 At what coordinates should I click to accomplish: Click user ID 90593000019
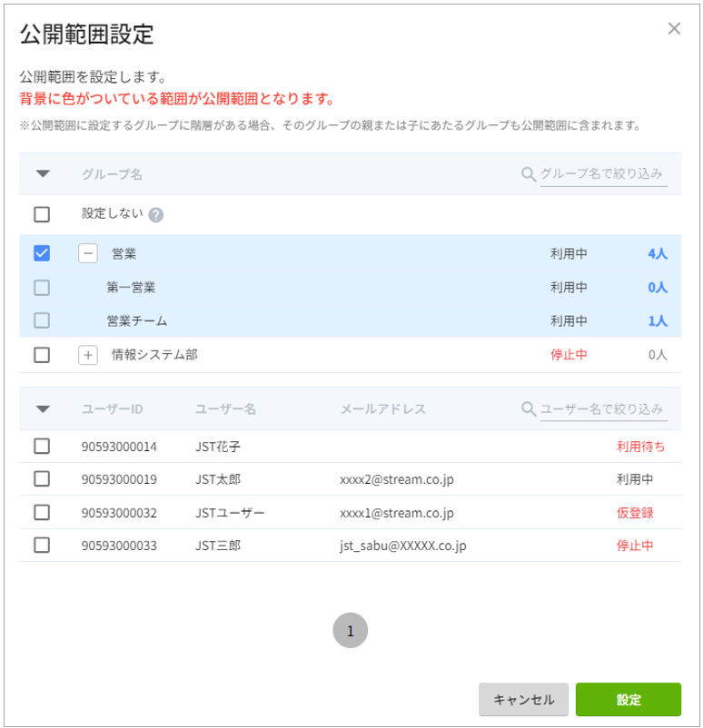119,479
